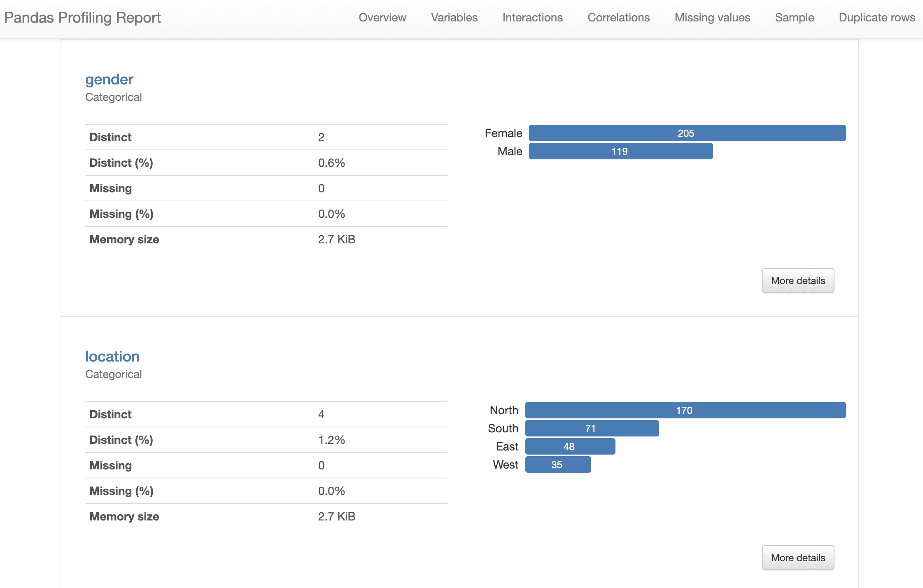Click the South bar in location chart
The image size is (923, 588).
592,428
